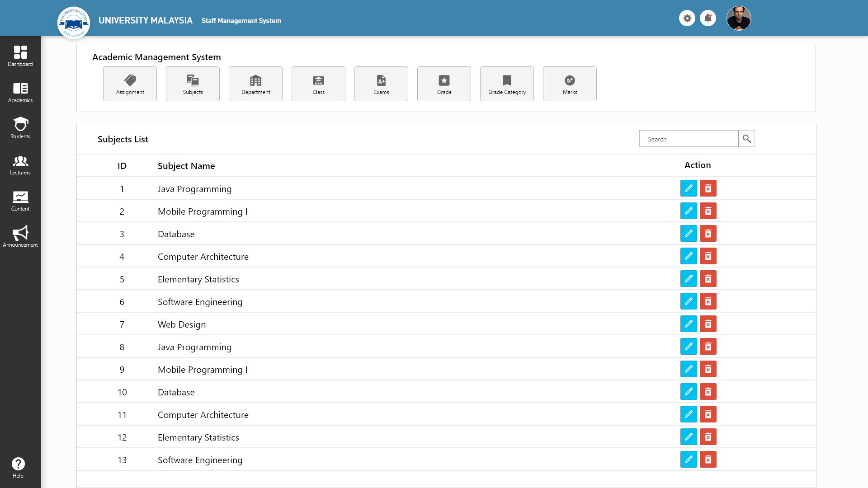Click the Subject Name column header
The width and height of the screenshot is (868, 488).
pos(186,166)
